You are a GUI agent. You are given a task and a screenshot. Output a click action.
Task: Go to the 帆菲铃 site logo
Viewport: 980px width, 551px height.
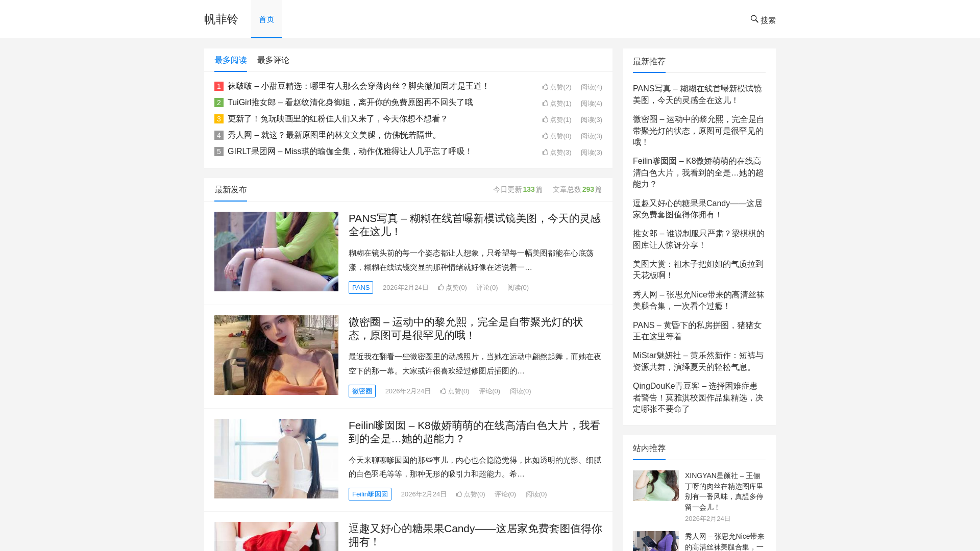click(x=221, y=19)
